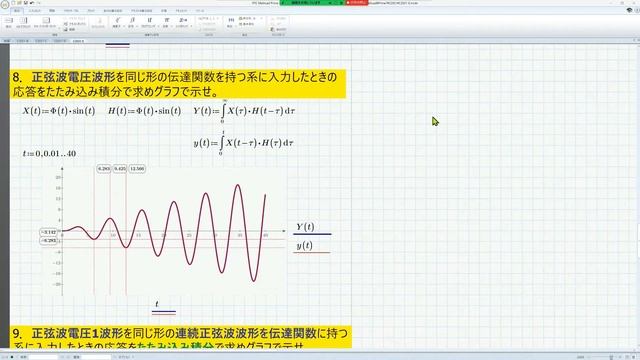The image size is (640, 360).
Task: Switch to the 入力/出力 ribbon tab
Action: (x=35, y=11)
